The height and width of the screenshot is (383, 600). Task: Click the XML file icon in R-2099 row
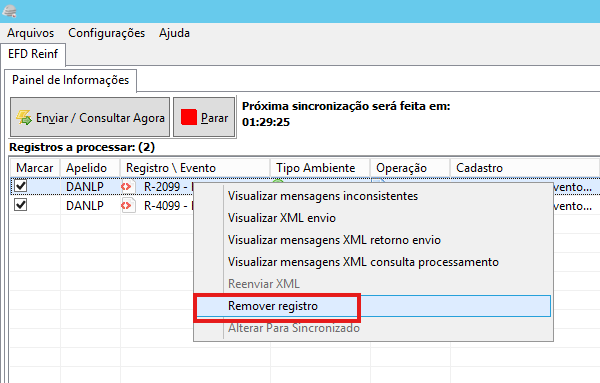pyautogui.click(x=128, y=186)
